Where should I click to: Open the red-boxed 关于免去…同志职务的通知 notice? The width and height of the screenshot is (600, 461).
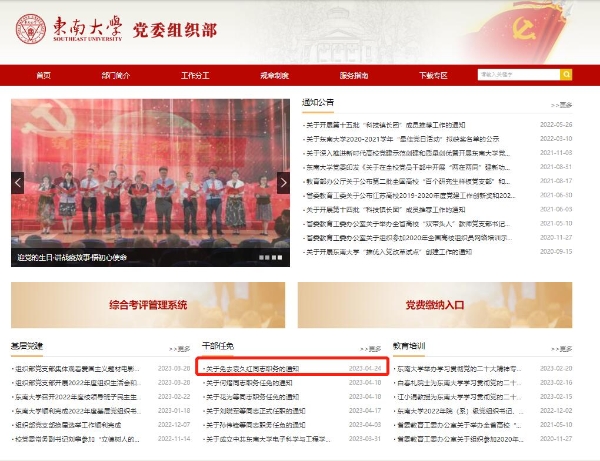252,369
